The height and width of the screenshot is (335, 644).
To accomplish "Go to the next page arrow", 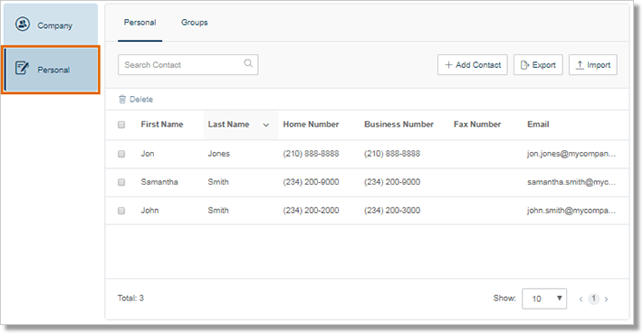I will (x=606, y=300).
